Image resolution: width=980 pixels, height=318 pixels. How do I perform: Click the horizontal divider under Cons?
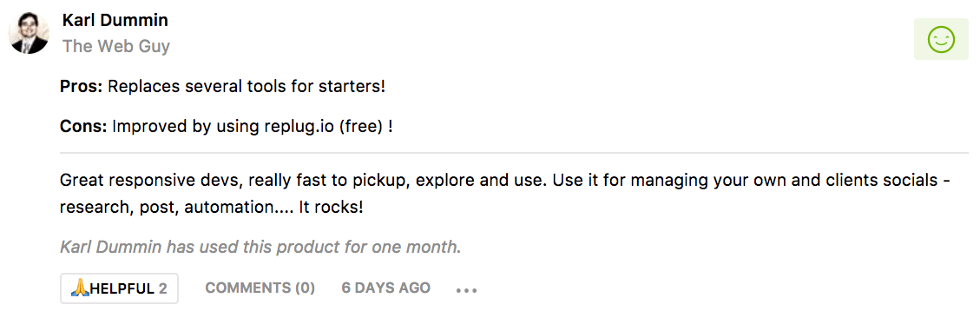[x=514, y=153]
